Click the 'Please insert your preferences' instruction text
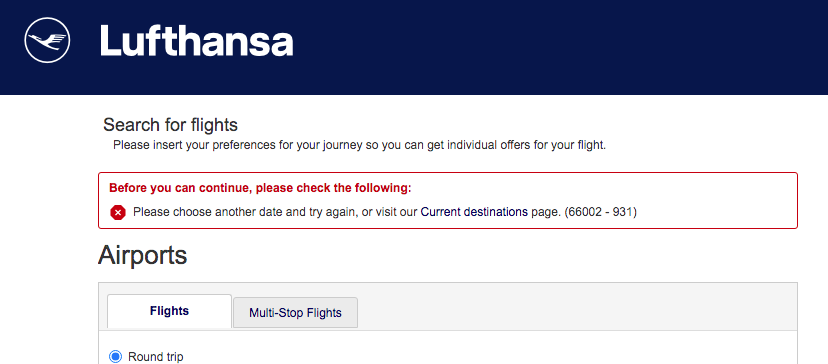The width and height of the screenshot is (828, 364). tap(359, 145)
